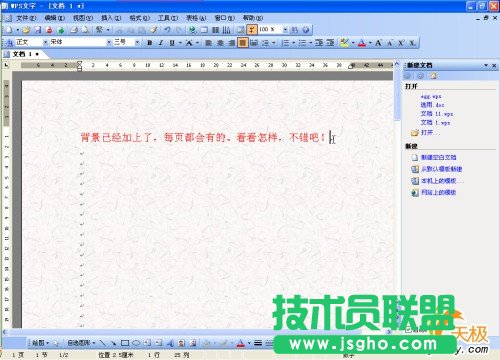Insert a hyperlink using the globe icon
This screenshot has width=500, height=360.
point(192,30)
